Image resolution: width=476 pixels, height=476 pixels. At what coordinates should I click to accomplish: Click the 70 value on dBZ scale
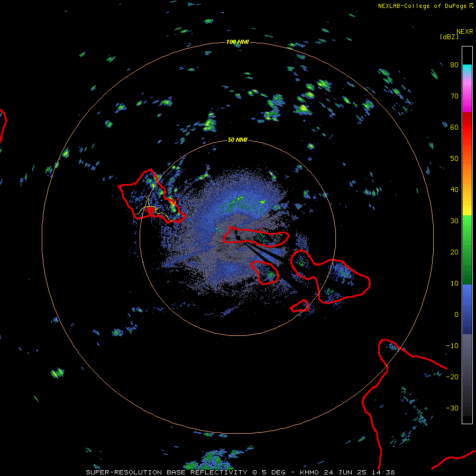coord(454,96)
